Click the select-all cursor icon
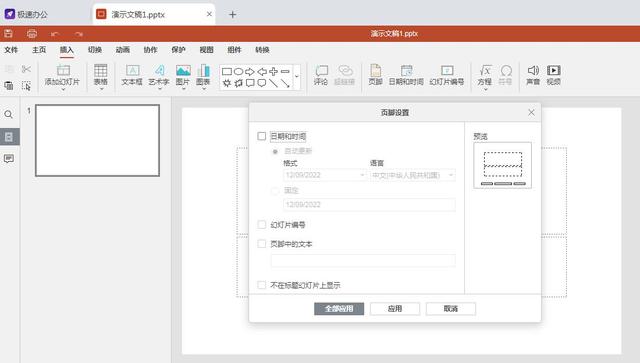Screen dimensions: 640x363 tap(27, 86)
